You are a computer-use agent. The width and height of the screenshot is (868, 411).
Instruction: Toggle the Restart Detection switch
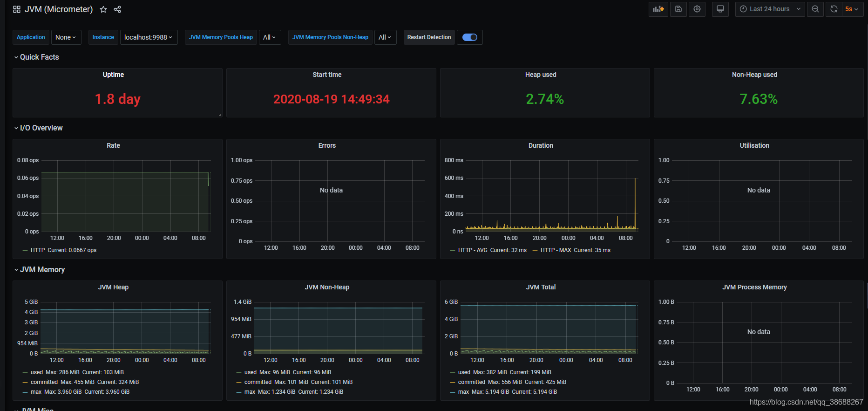tap(470, 37)
